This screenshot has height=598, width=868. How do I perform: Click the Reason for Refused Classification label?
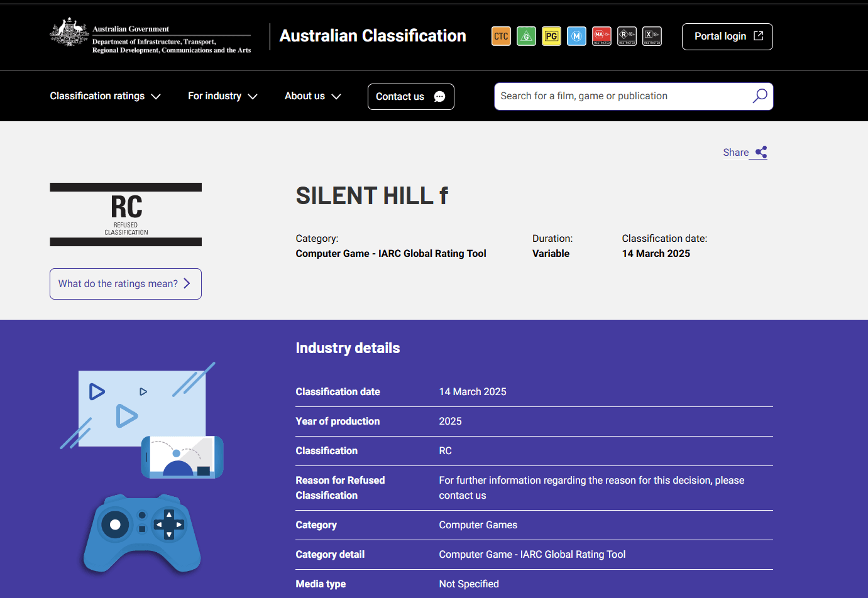(340, 488)
